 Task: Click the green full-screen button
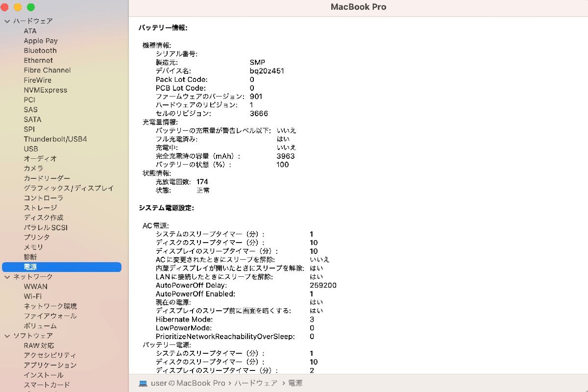point(30,7)
